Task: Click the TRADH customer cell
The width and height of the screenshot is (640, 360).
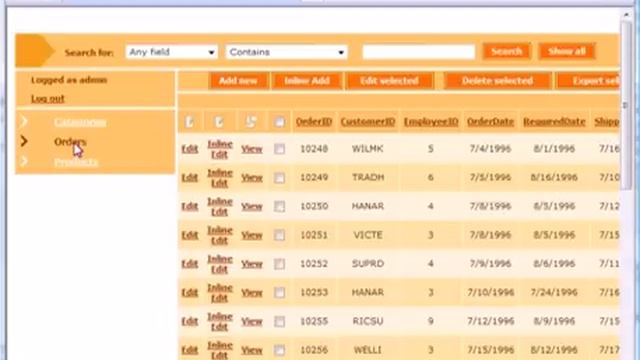Action: (x=368, y=178)
